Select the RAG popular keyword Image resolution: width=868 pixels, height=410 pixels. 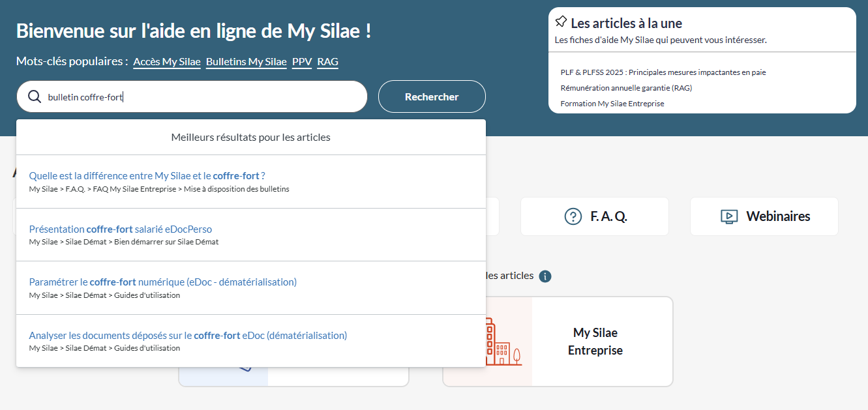coord(328,62)
